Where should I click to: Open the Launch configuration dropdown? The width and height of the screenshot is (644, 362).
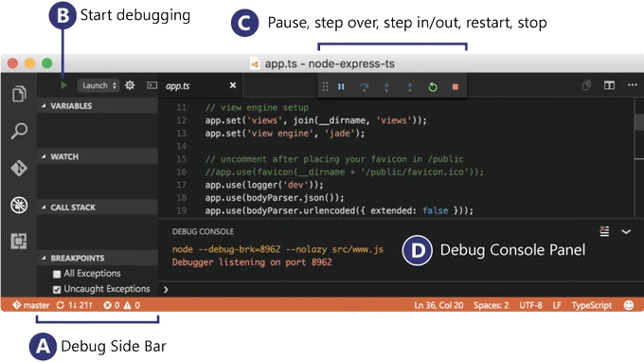(x=98, y=85)
